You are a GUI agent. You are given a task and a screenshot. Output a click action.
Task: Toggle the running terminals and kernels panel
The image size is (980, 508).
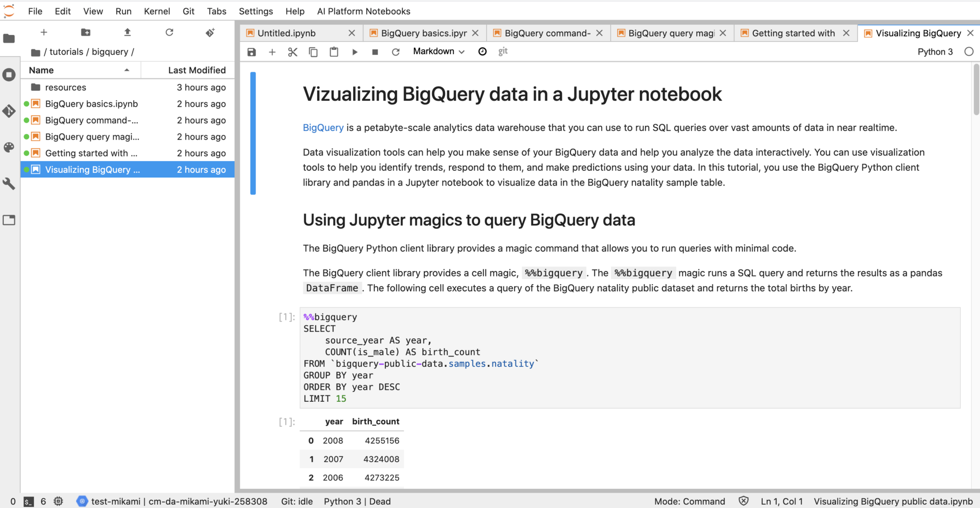[x=10, y=74]
